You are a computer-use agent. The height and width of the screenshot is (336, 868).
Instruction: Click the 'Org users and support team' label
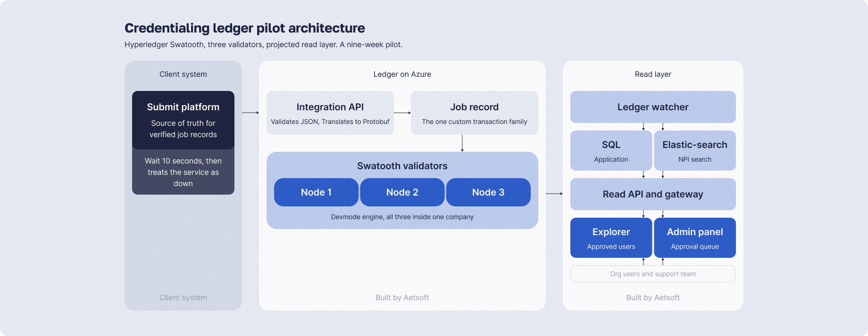(x=653, y=274)
